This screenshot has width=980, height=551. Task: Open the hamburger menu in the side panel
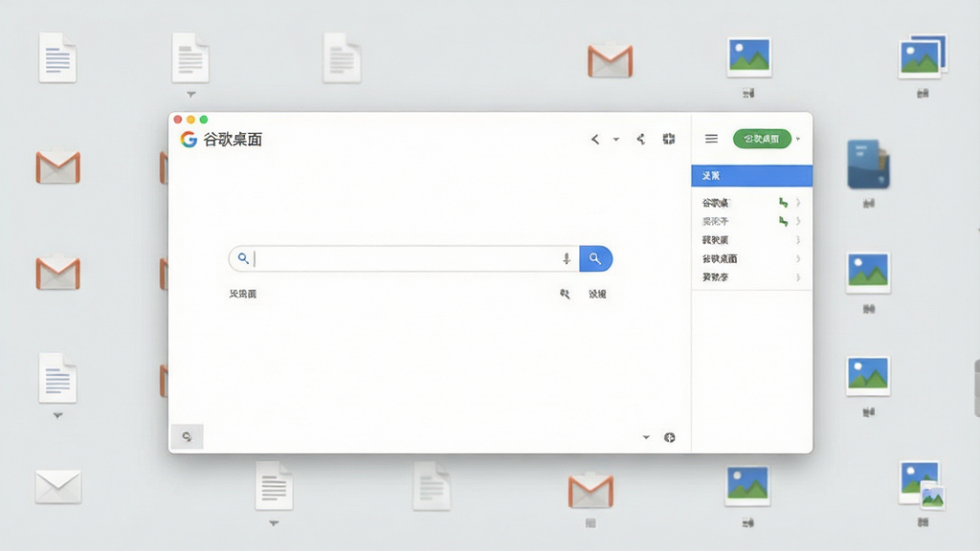click(x=711, y=139)
